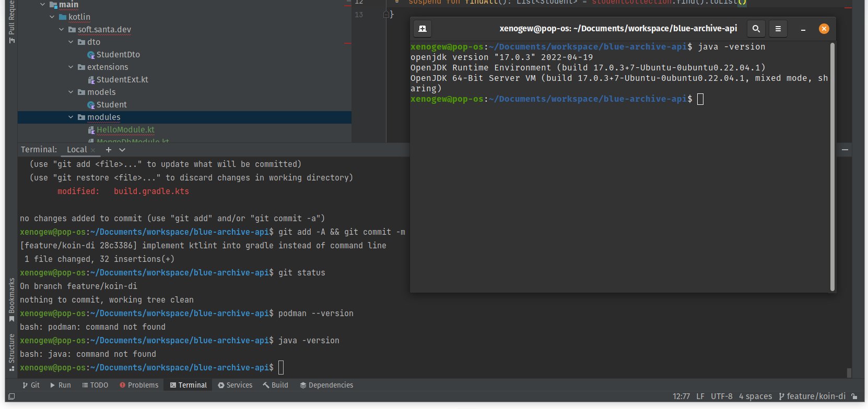The height and width of the screenshot is (409, 868).
Task: Click the kotlin source root folder icon
Action: click(x=63, y=17)
